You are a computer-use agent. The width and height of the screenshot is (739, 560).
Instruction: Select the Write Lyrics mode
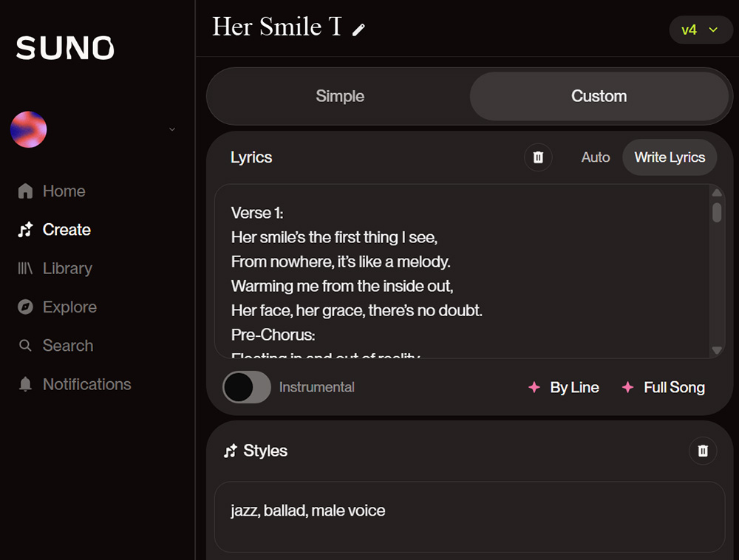(x=670, y=157)
